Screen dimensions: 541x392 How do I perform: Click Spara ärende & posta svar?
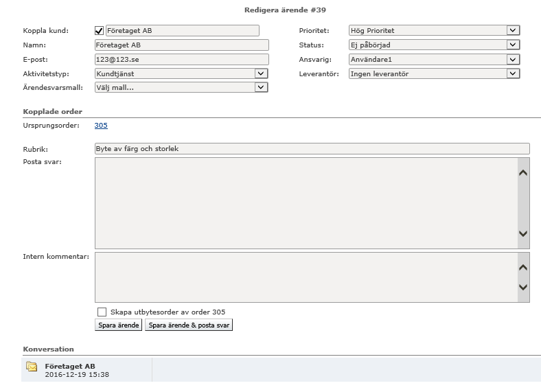pyautogui.click(x=189, y=325)
